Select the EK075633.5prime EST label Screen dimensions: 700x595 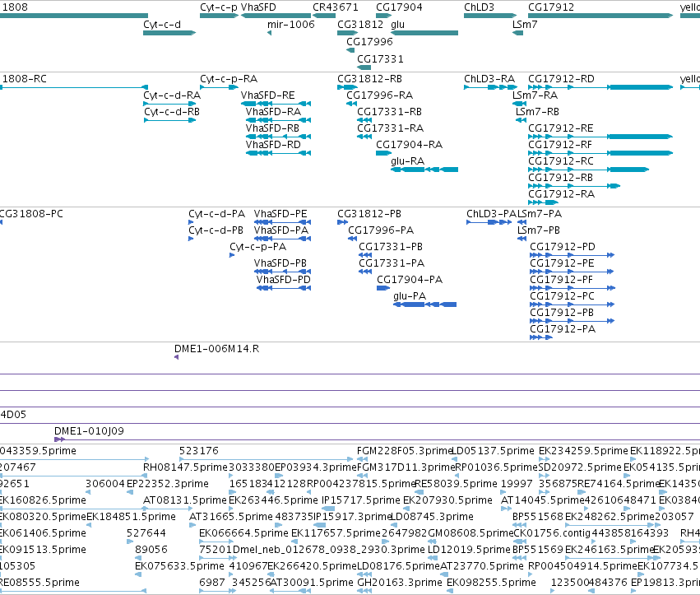click(x=179, y=566)
